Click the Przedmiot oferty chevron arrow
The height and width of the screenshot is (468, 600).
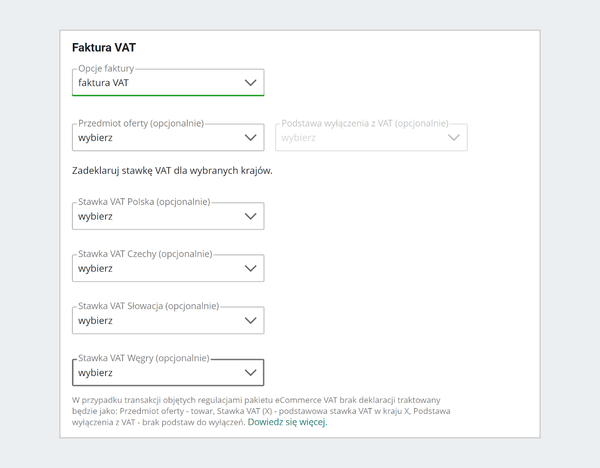point(250,138)
